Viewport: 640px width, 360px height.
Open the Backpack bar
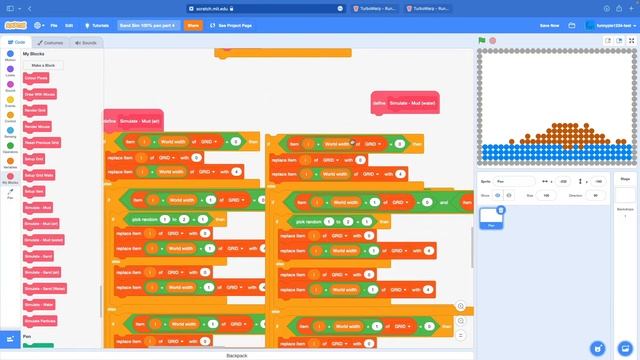click(x=237, y=356)
